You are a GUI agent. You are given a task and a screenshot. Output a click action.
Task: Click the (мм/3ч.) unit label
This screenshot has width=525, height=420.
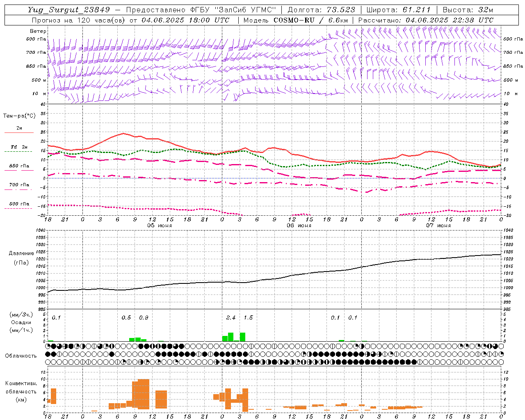21,315
